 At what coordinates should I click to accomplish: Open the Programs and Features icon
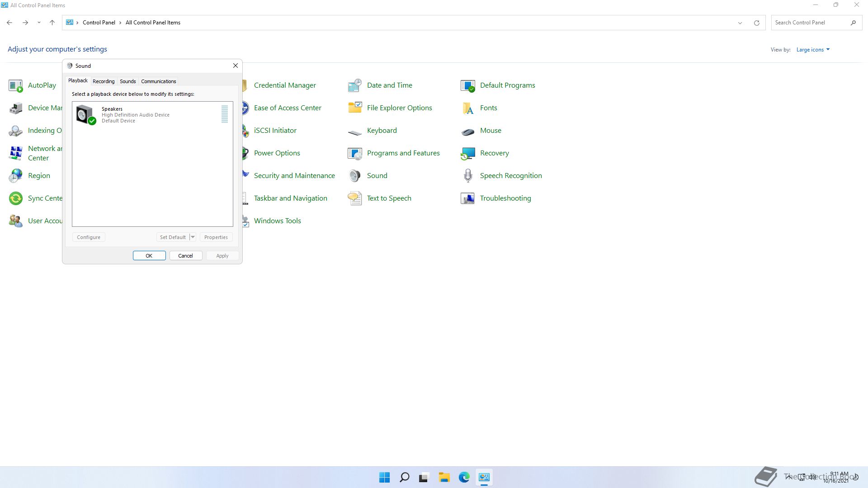(354, 153)
